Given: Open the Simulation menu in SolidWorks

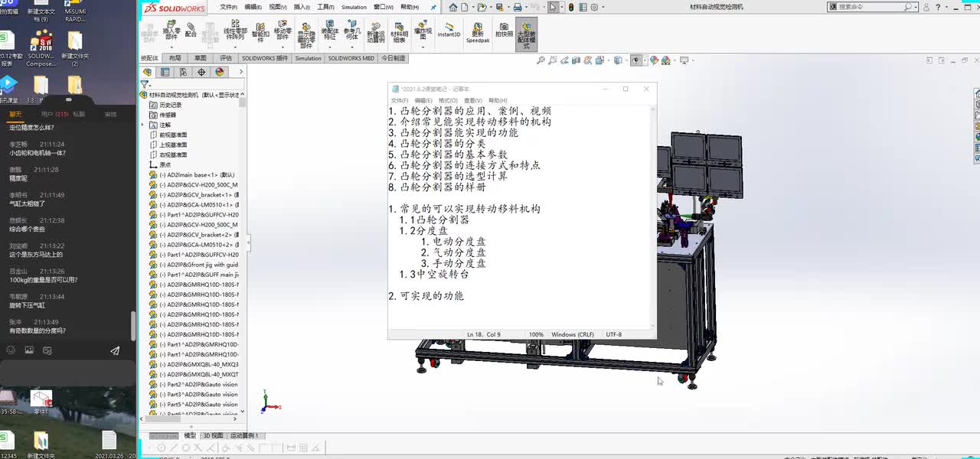Looking at the screenshot, I should (354, 7).
